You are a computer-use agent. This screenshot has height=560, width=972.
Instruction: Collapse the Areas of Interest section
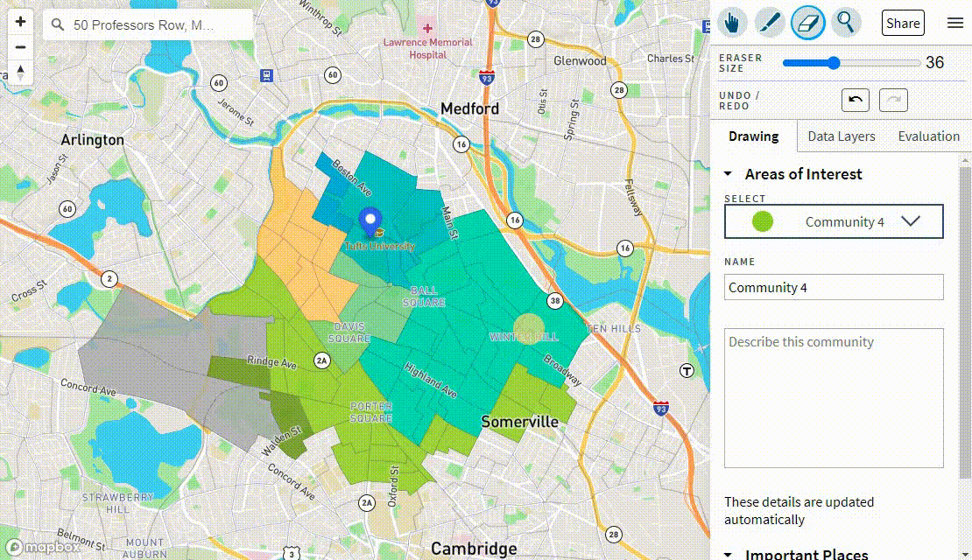coord(729,174)
